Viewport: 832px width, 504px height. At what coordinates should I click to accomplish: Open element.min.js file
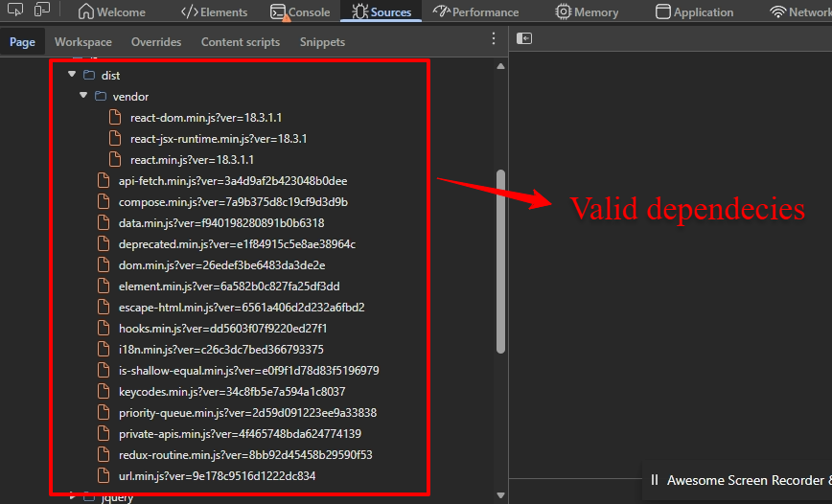pos(229,286)
